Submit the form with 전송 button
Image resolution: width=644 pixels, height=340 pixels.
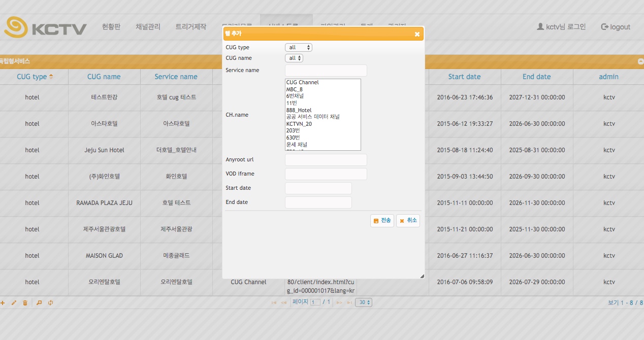pyautogui.click(x=382, y=221)
